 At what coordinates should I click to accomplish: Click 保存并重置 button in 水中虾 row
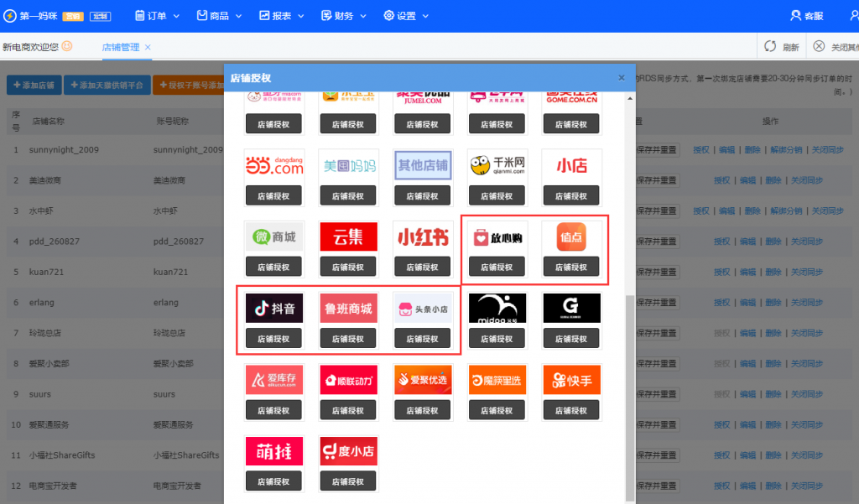click(657, 211)
